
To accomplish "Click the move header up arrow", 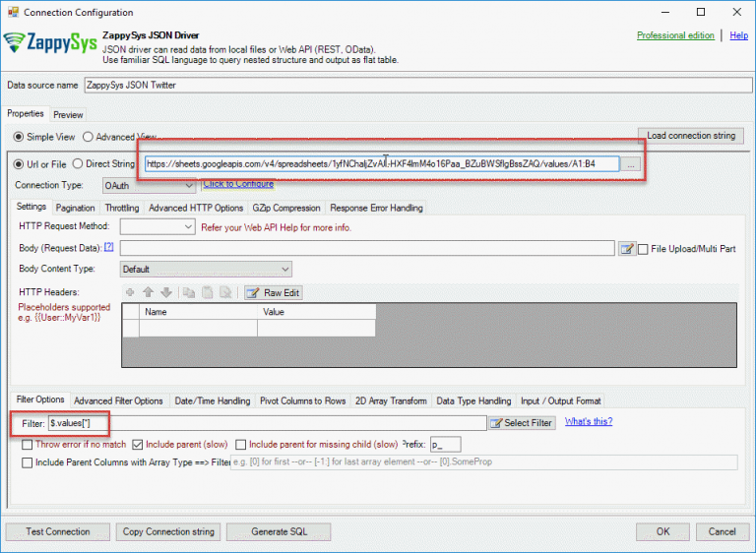I will tap(148, 292).
